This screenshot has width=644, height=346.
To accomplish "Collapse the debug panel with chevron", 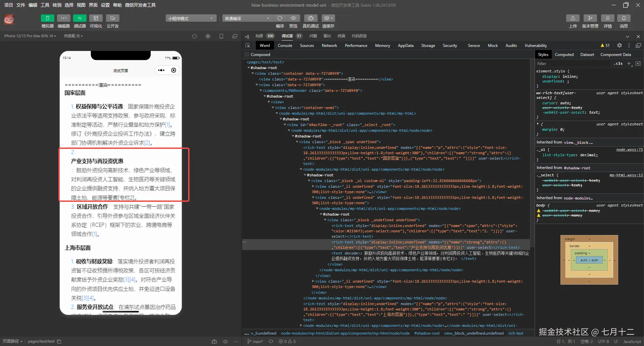I will coord(627,36).
